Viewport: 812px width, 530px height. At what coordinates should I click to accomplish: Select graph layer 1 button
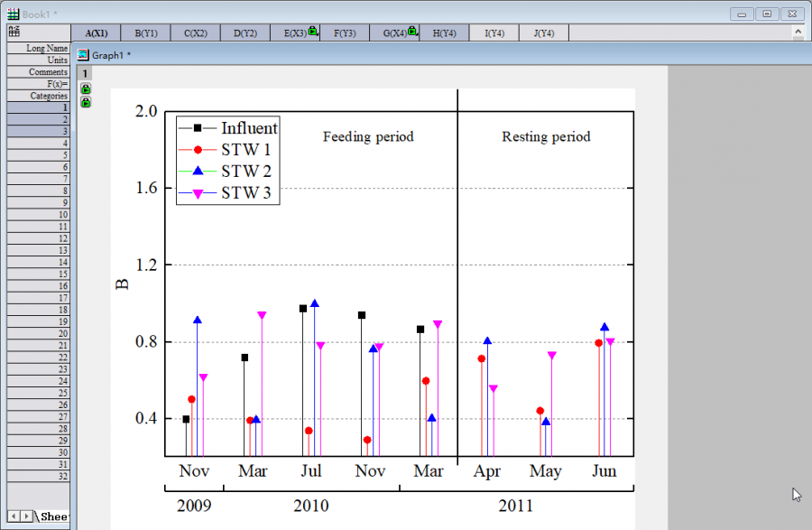[x=85, y=73]
